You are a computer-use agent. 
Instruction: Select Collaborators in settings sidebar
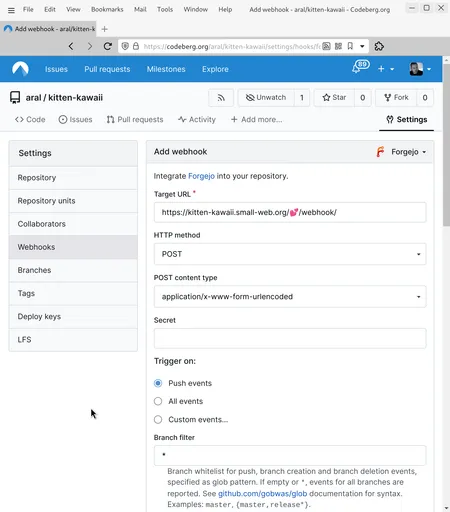(73, 224)
